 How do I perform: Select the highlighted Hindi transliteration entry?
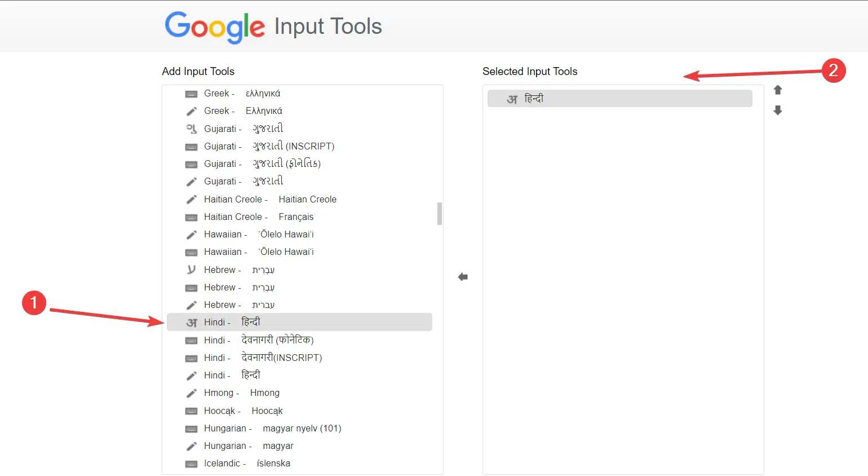(x=299, y=322)
